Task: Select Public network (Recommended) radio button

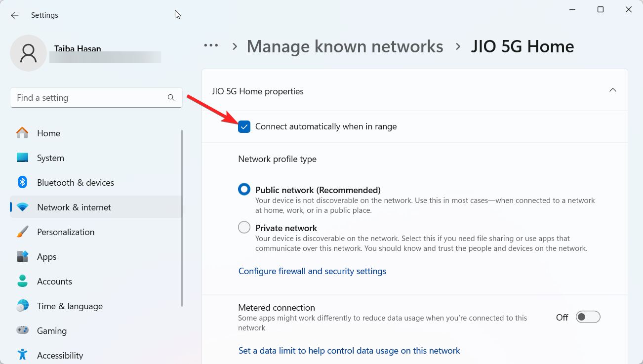Action: tap(244, 189)
